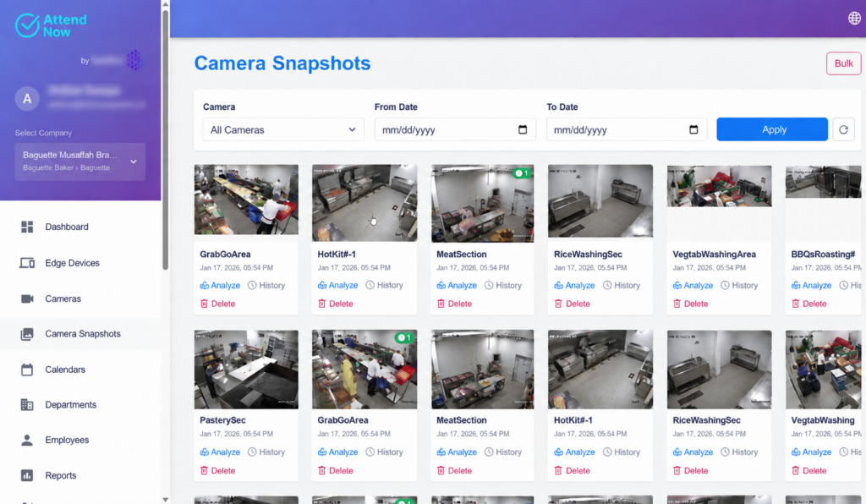Click history clock icon on second-row GrabGoArea card
The image size is (866, 504).
pyautogui.click(x=370, y=452)
